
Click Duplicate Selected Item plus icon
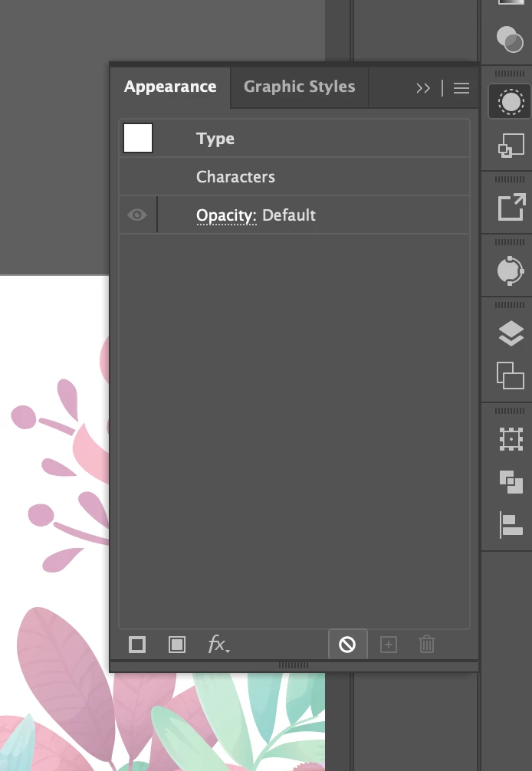point(389,645)
